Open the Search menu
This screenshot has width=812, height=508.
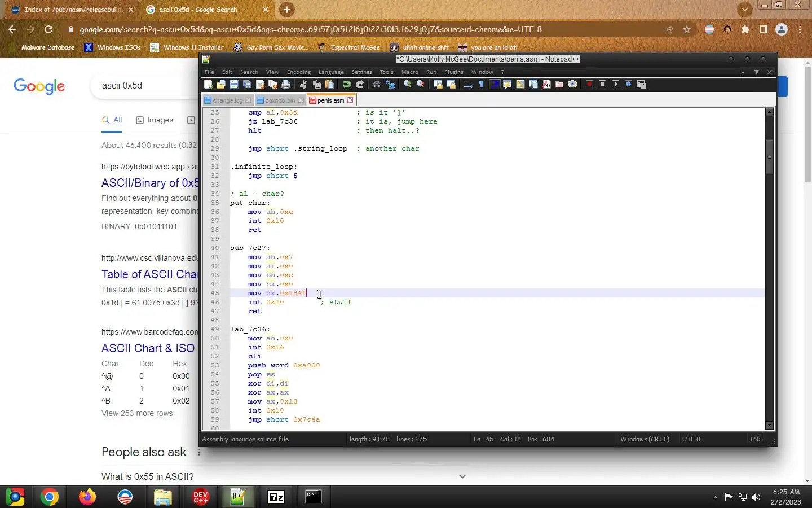click(249, 72)
